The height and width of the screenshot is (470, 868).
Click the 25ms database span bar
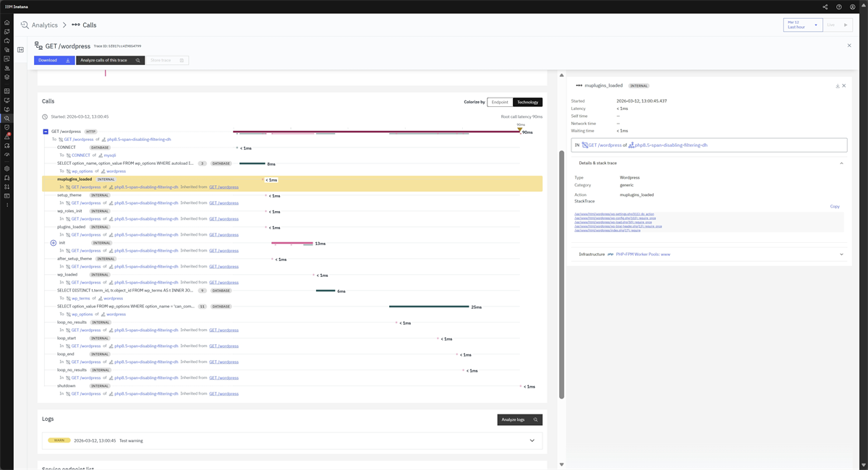click(x=429, y=307)
